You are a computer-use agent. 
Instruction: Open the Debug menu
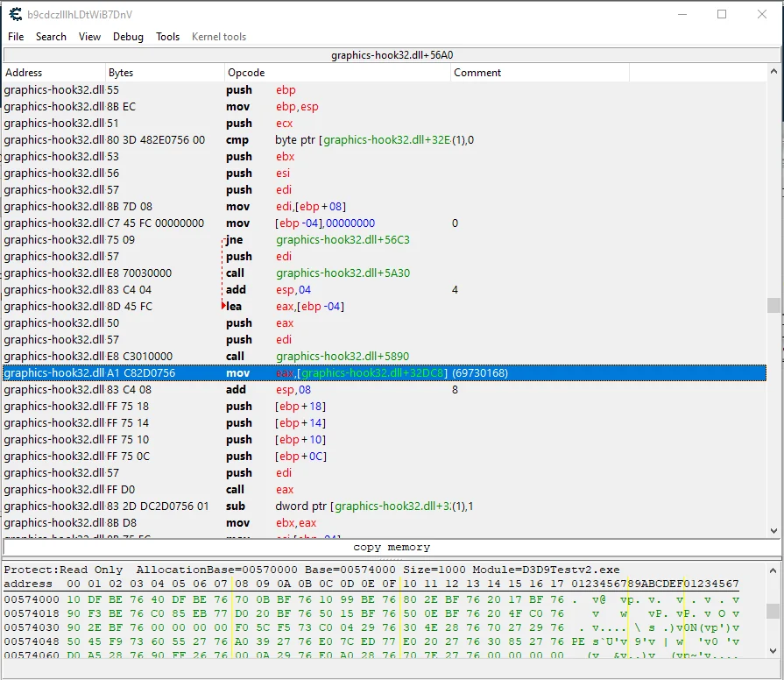point(128,37)
